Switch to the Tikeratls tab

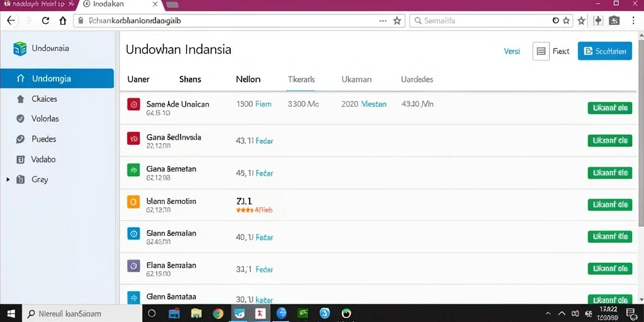pyautogui.click(x=301, y=79)
